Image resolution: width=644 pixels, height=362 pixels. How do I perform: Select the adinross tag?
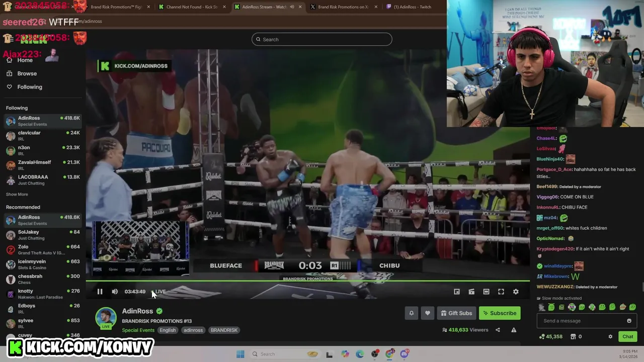tap(193, 330)
